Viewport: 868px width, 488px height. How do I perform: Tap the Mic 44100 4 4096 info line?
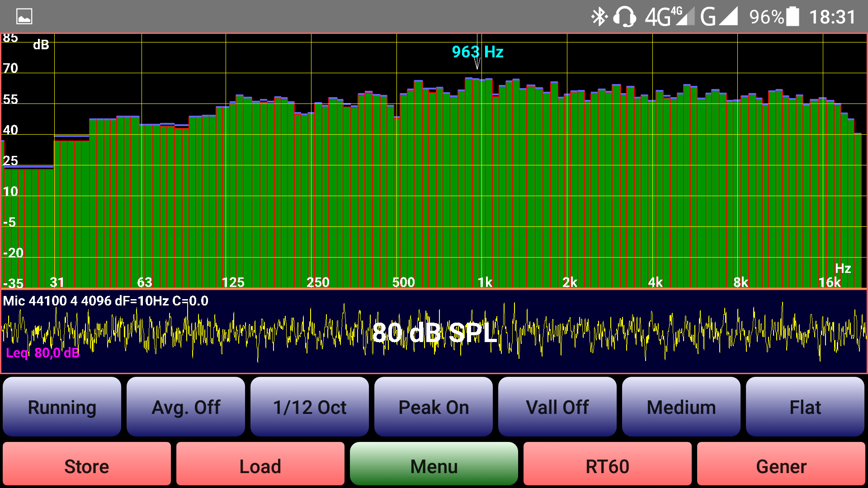click(x=106, y=301)
